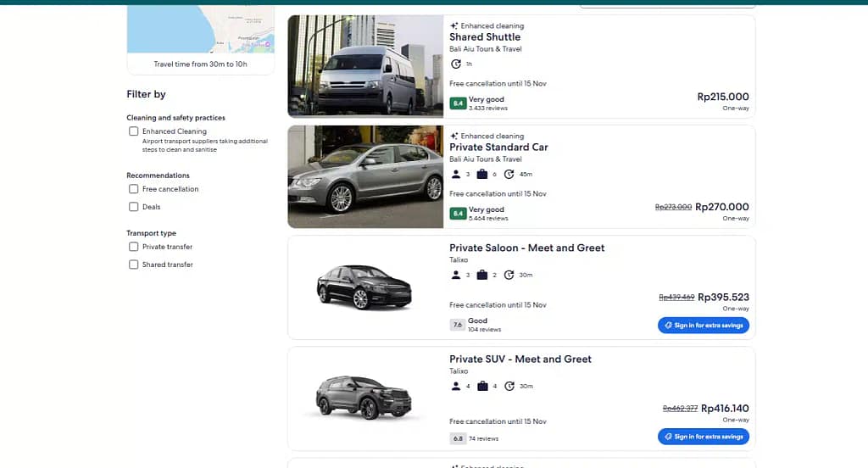Click the Enhanced cleaning sparkle icon on Shared Shuttle
Screen dimensions: 868x468
[454, 26]
